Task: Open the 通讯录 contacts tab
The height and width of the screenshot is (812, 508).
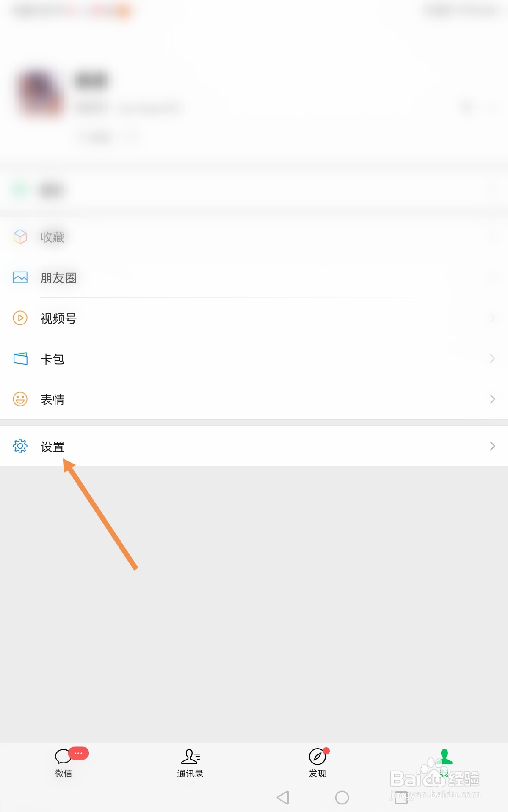Action: [x=190, y=763]
